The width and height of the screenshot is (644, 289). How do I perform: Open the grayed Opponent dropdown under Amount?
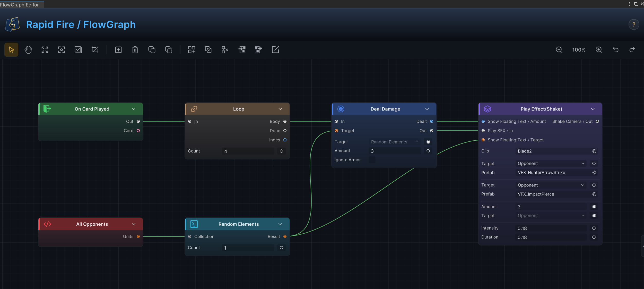coord(551,216)
